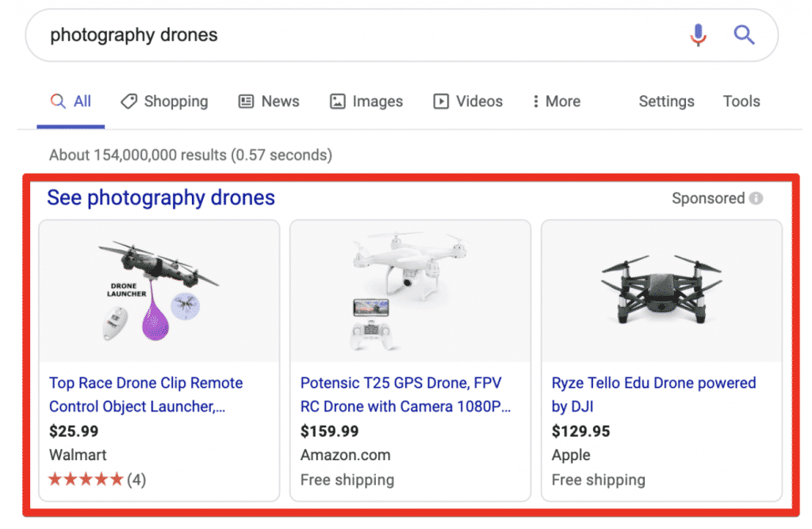Open the Tools menu
Image resolution: width=812 pixels, height=529 pixels.
(x=741, y=101)
